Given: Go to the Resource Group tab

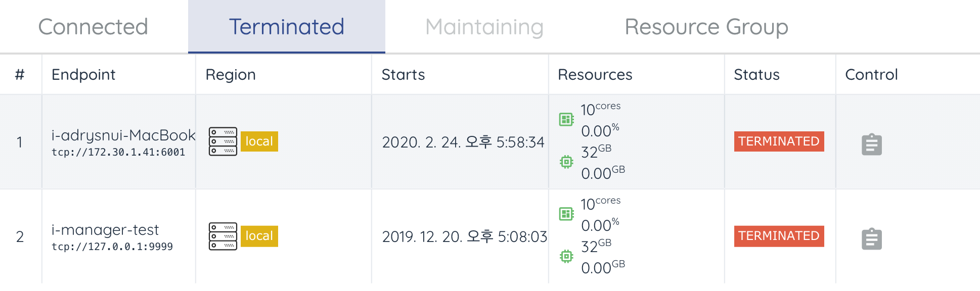Looking at the screenshot, I should 706,27.
